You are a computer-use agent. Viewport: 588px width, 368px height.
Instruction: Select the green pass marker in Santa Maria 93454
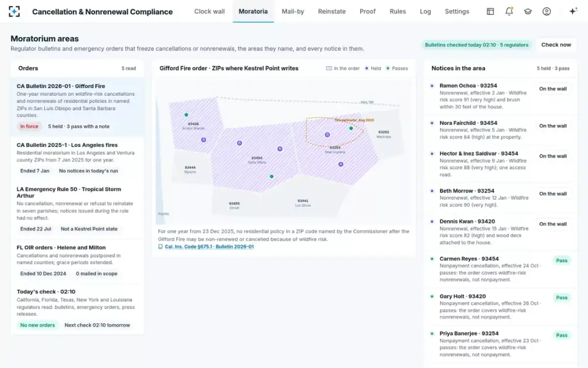[x=271, y=176]
